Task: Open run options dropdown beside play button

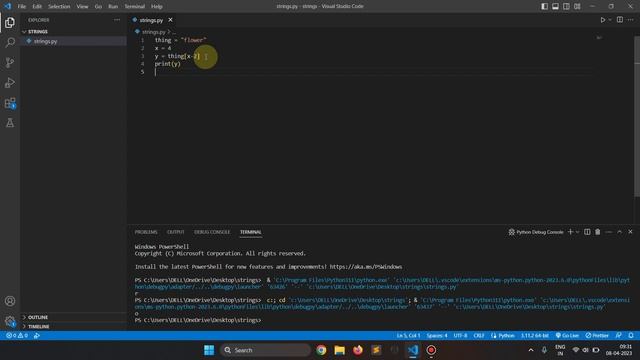Action: point(610,20)
